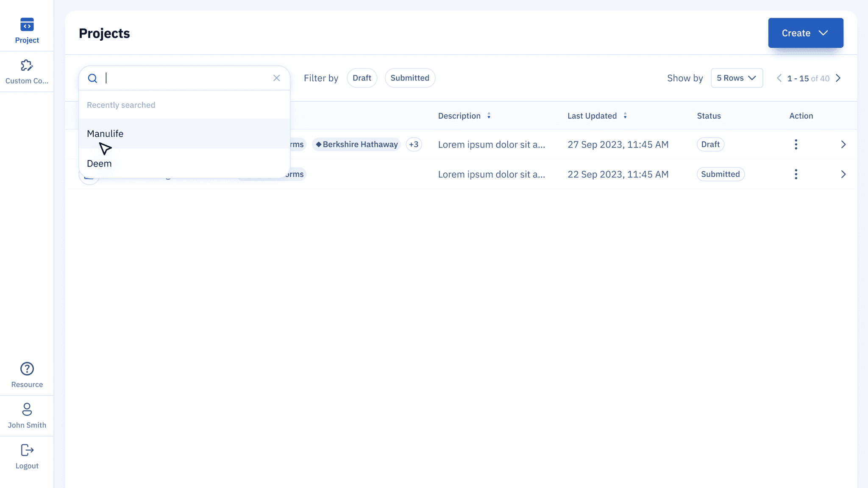
Task: Open the 5 Rows dropdown
Action: click(x=737, y=78)
